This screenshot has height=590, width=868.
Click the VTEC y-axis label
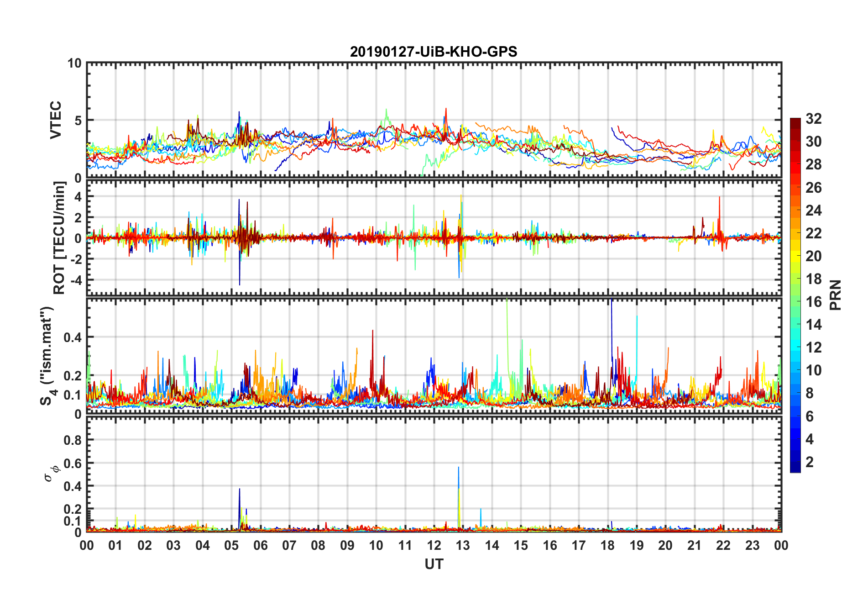56,120
